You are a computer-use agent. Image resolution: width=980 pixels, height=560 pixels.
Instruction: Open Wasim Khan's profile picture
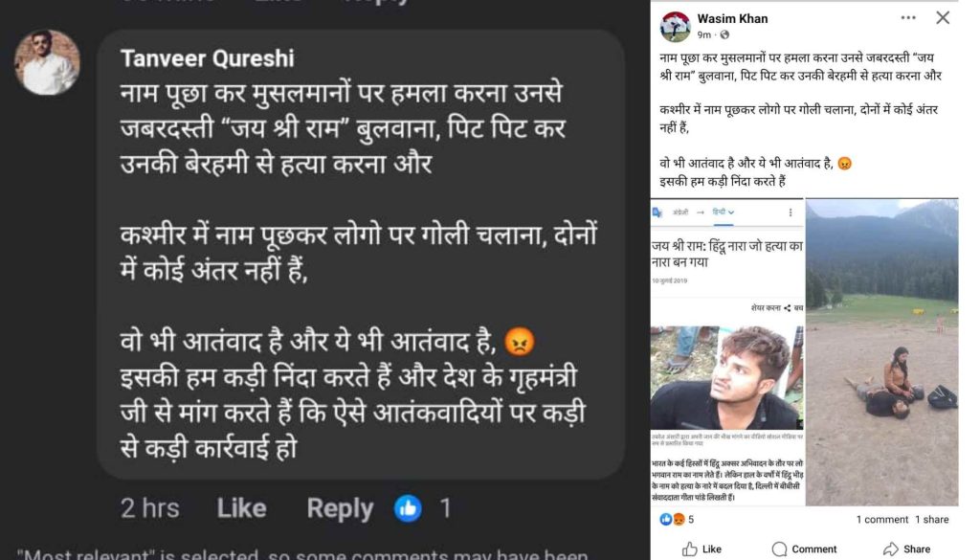point(676,26)
